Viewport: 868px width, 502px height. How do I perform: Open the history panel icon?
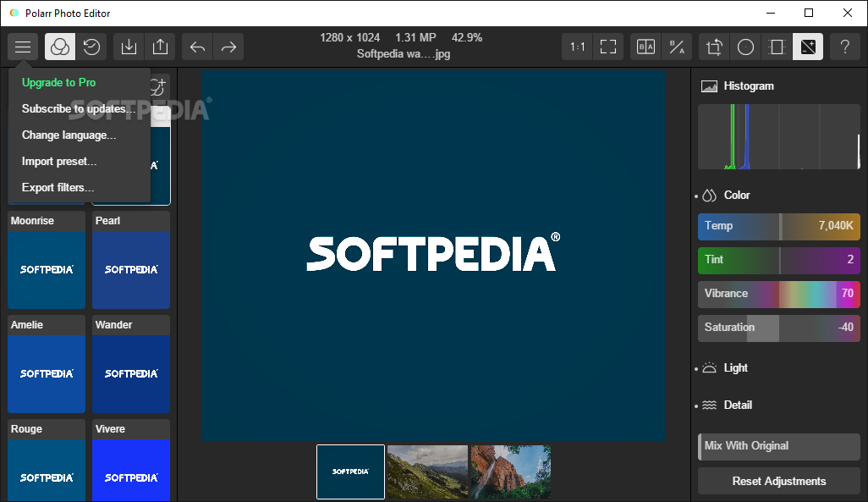click(x=91, y=47)
